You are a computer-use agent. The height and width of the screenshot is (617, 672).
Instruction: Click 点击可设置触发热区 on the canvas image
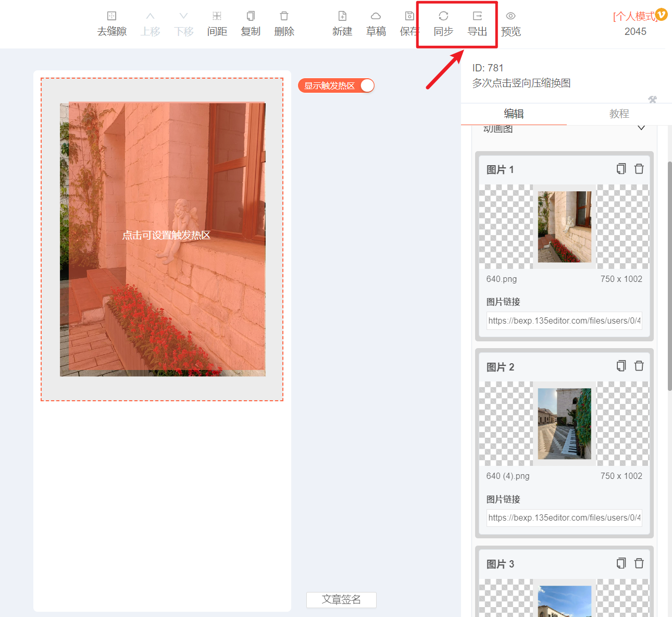(166, 236)
